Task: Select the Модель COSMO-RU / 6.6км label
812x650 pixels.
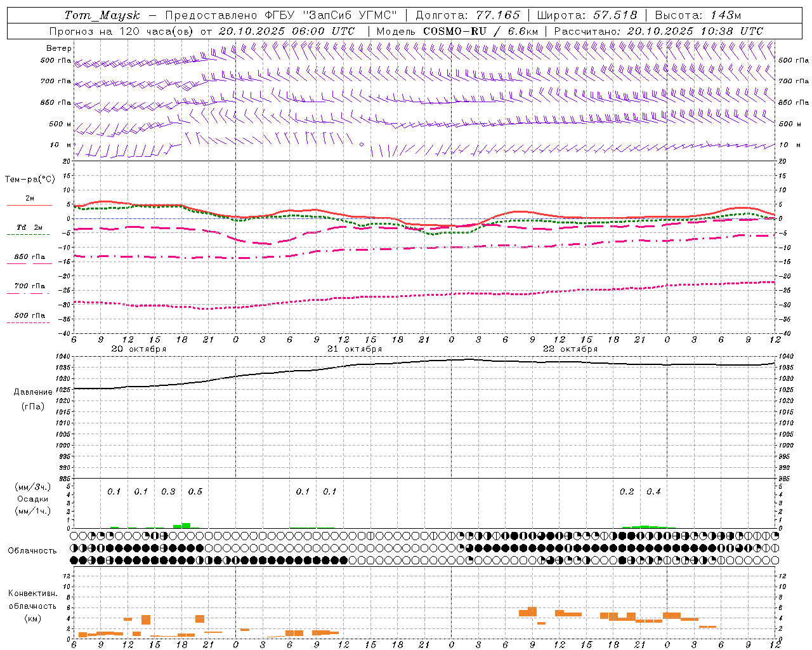Action: (x=457, y=31)
